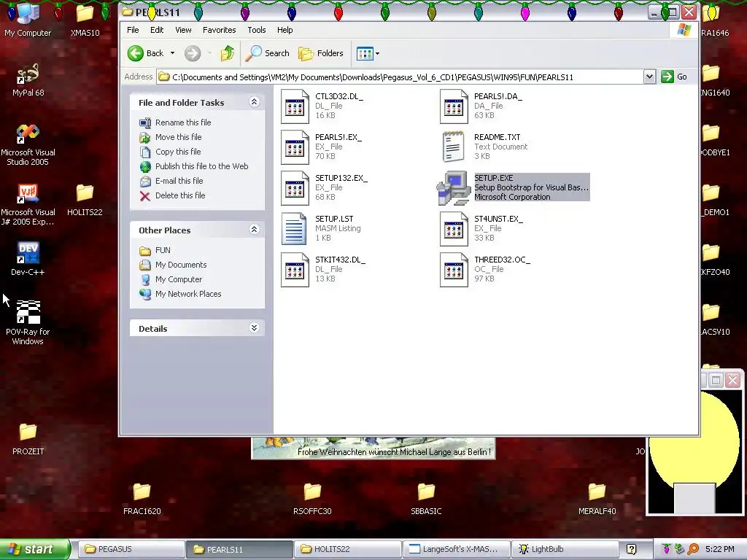Viewport: 747px width, 560px height.
Task: Select the SETUP132.EX_ file icon
Action: point(295,189)
